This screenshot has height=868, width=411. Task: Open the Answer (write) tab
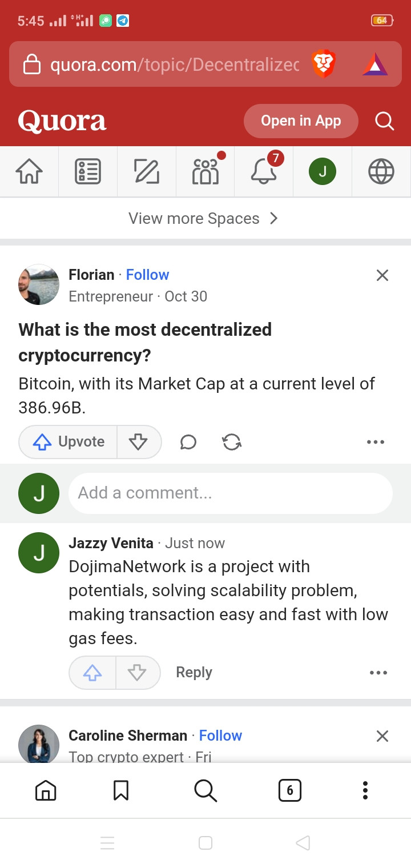click(x=147, y=171)
